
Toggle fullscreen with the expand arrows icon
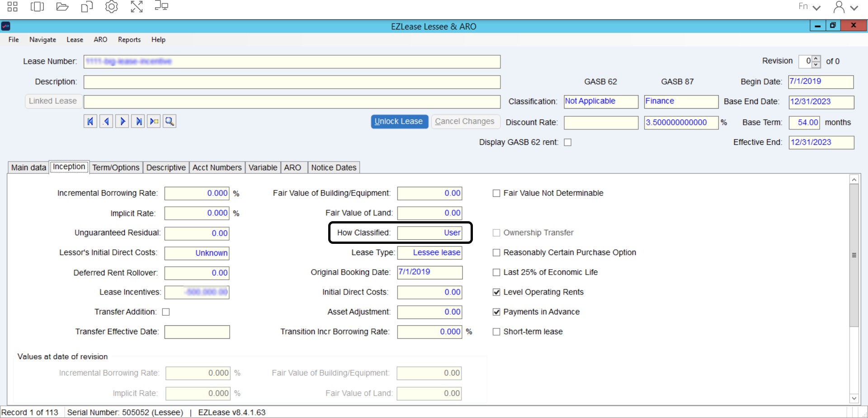[137, 7]
